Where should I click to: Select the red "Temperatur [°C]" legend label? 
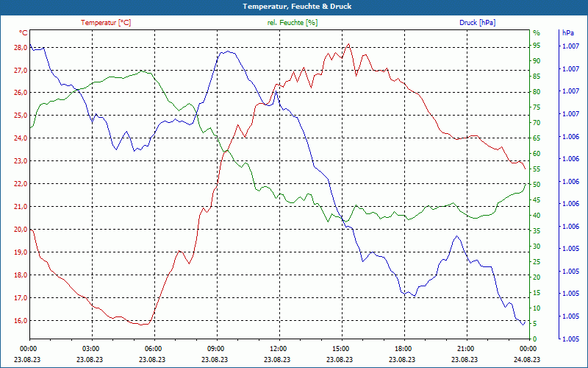106,23
